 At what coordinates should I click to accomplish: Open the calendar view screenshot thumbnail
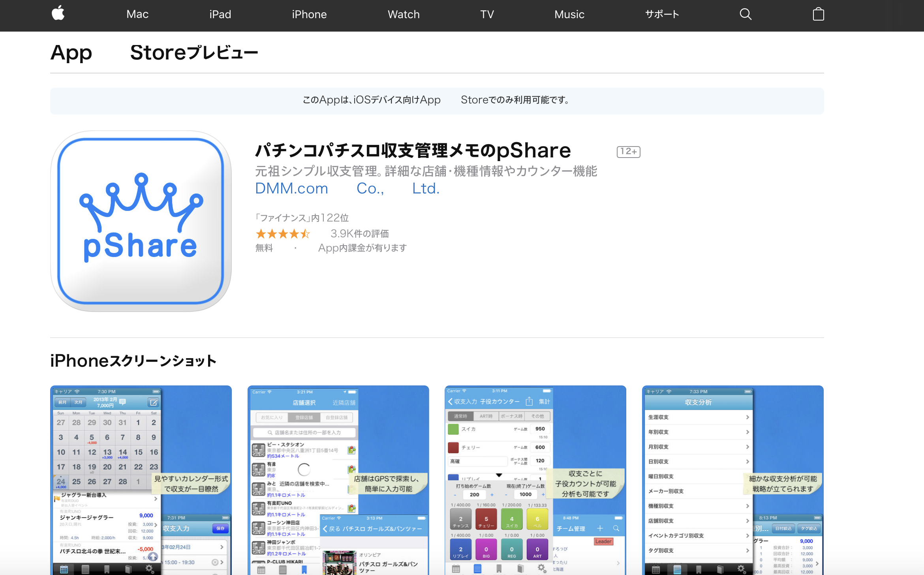tap(141, 480)
